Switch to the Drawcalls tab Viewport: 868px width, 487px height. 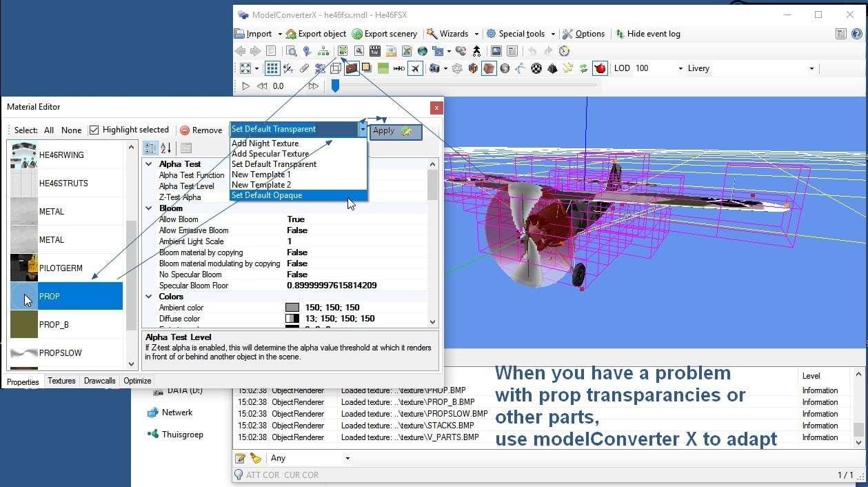point(100,381)
